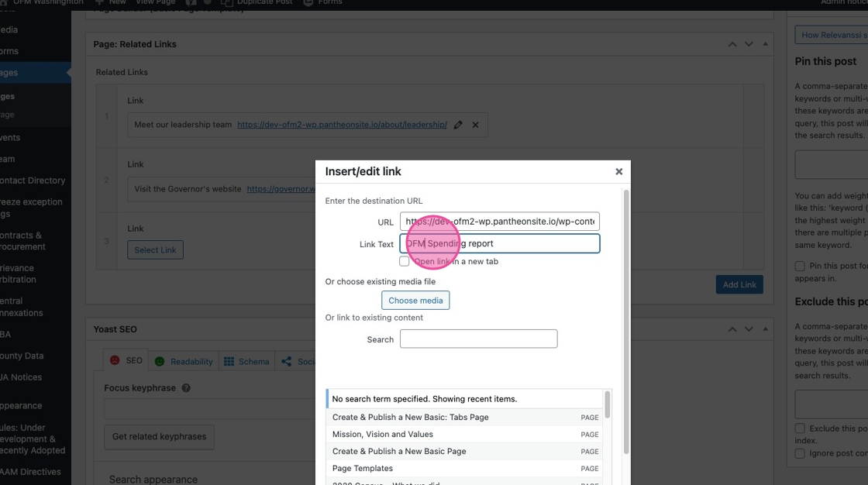Enable Open link in a new tab
The image size is (868, 485).
[405, 262]
